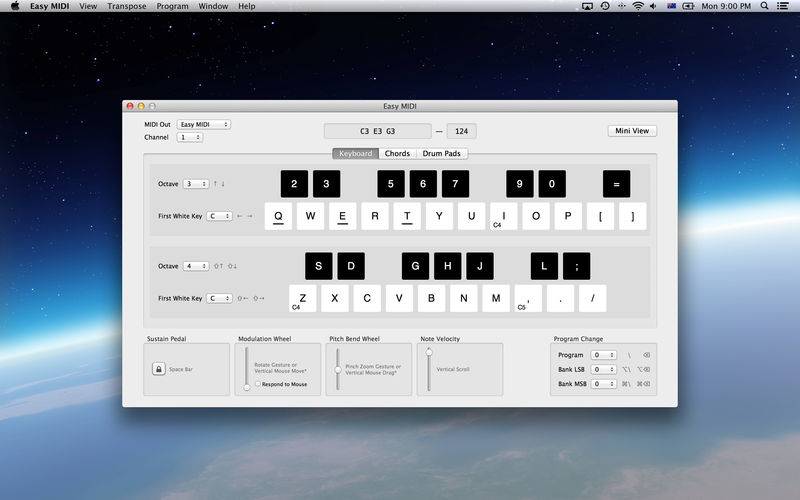Open upper keyboard First White Key dropdown
This screenshot has width=800, height=500.
pyautogui.click(x=219, y=216)
